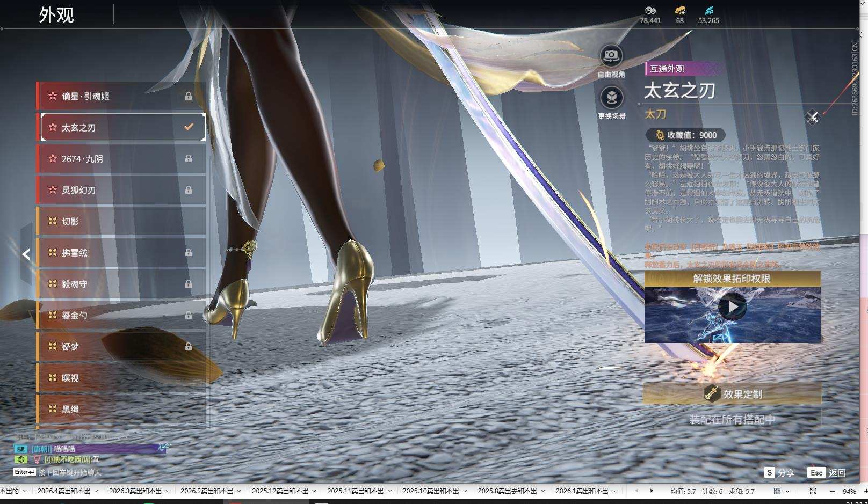Select the 拂雪绒 skin
Screen dimensions: 868x504
pos(121,252)
